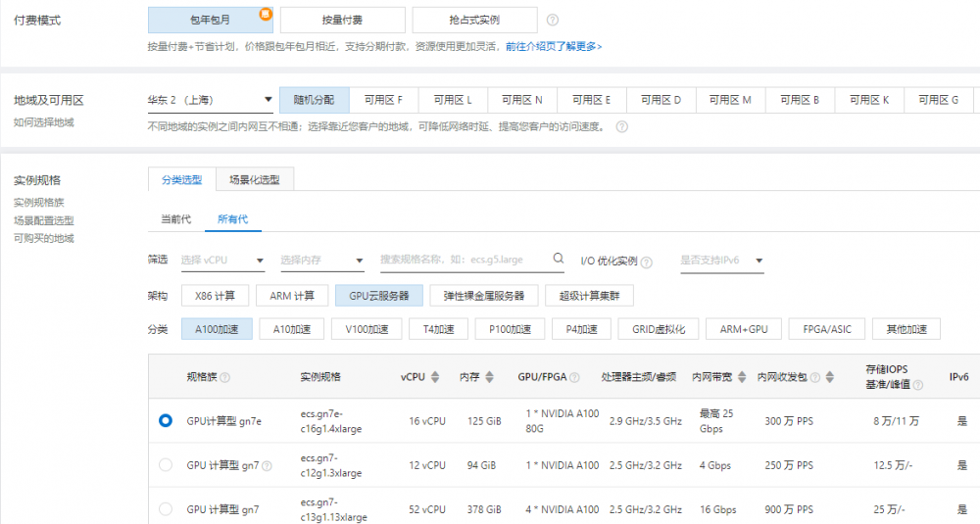The height and width of the screenshot is (524, 980).
Task: Sort table by 内网收发包 arrows
Action: (830, 377)
